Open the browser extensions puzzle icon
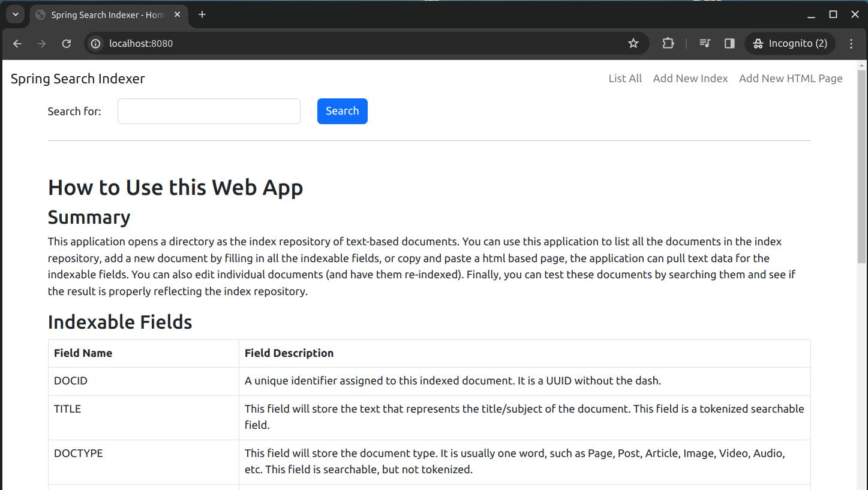868x490 pixels. pos(668,43)
